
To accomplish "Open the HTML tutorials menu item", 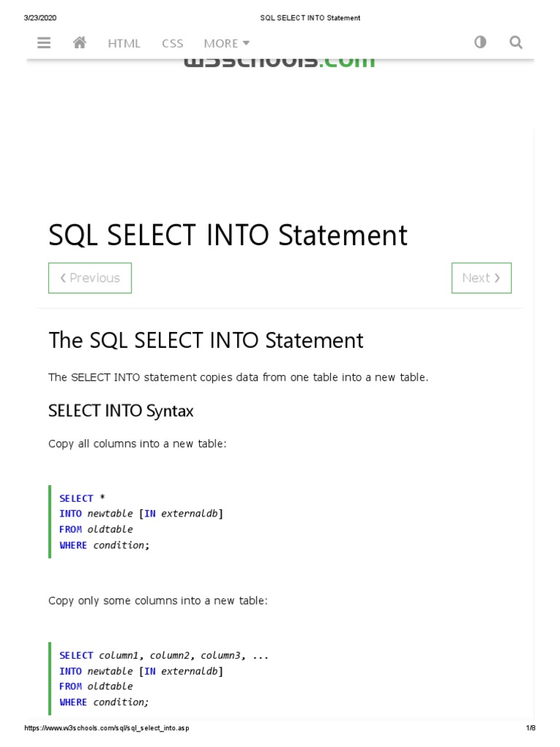I will 124,43.
